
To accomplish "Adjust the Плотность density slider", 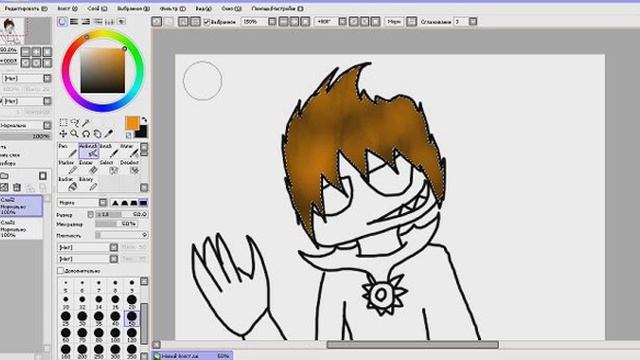I will [122, 235].
